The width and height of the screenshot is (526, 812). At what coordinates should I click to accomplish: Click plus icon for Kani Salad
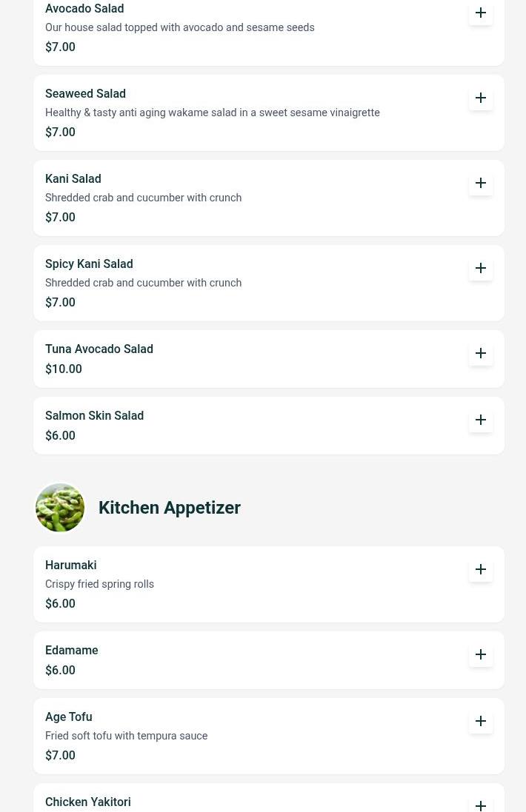tap(480, 183)
